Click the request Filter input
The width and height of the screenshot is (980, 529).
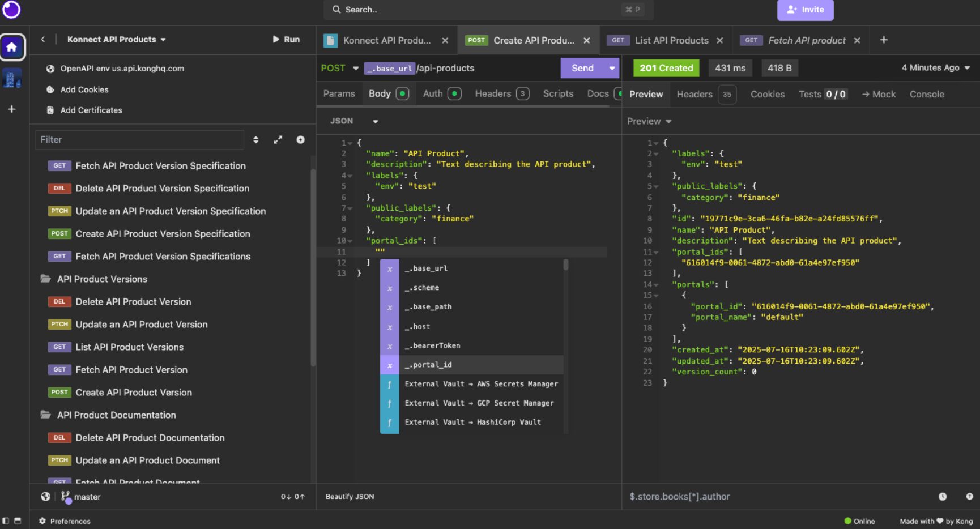139,140
